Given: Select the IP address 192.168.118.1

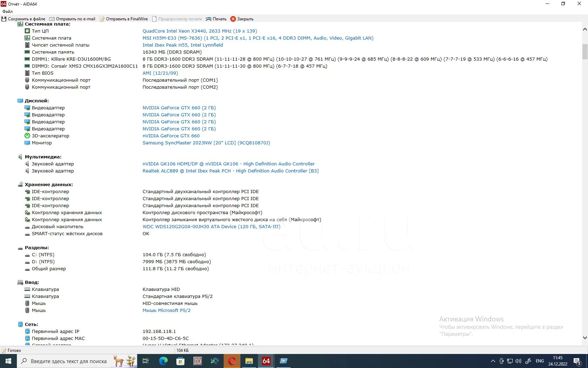Looking at the screenshot, I should 159,331.
